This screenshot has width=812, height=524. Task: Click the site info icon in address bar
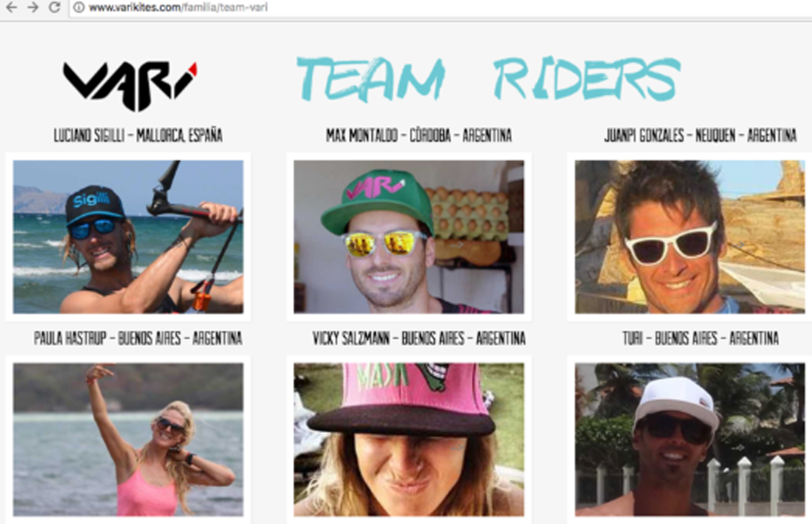point(79,7)
